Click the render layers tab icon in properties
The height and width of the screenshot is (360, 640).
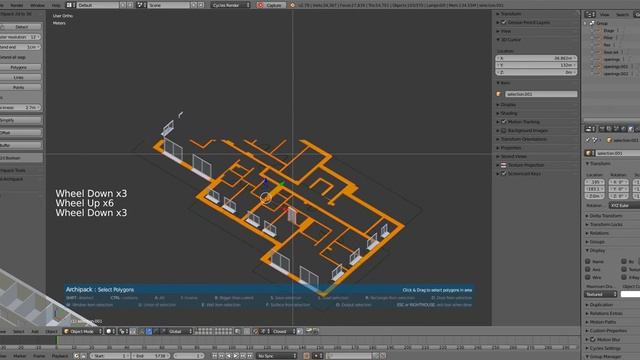point(609,129)
